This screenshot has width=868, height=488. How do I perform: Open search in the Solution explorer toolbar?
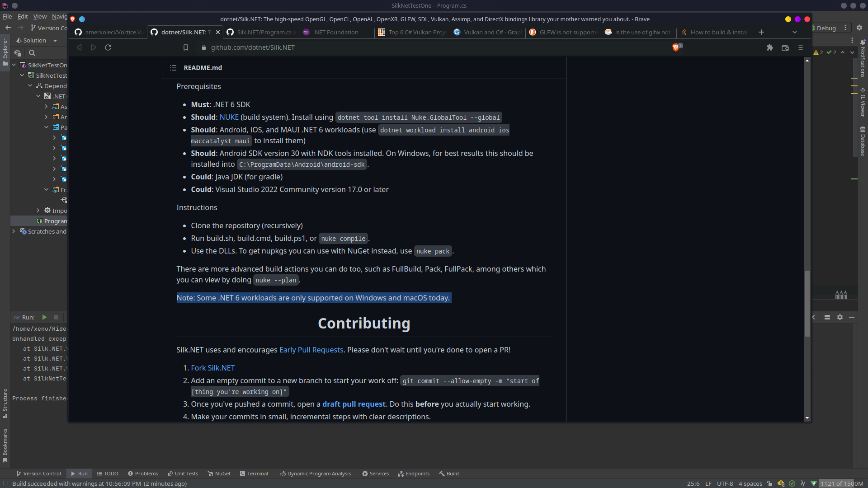tap(32, 53)
